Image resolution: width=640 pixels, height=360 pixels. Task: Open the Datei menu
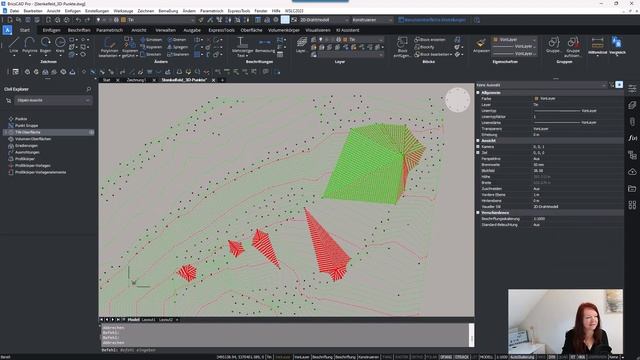click(14, 11)
